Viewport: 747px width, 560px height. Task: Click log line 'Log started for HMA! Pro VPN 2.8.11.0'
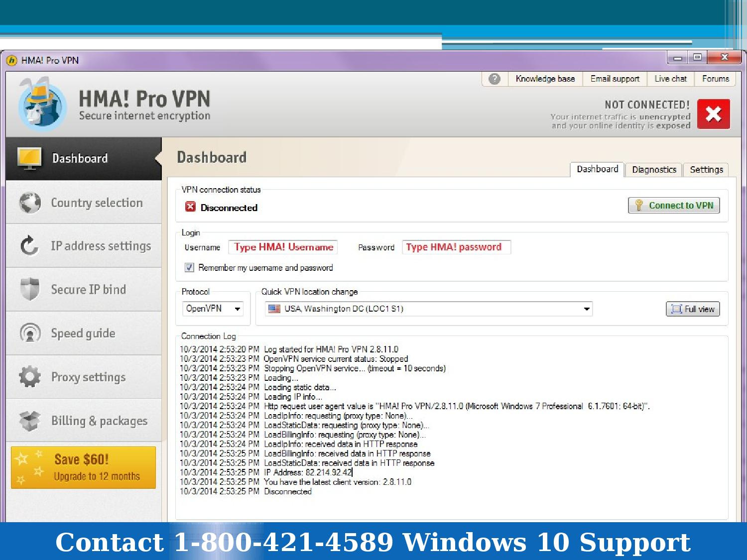click(289, 349)
